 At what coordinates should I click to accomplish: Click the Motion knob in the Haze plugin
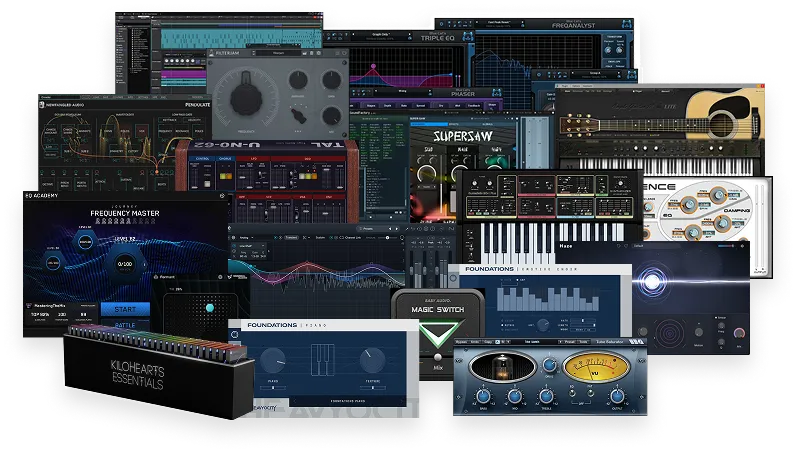699,332
